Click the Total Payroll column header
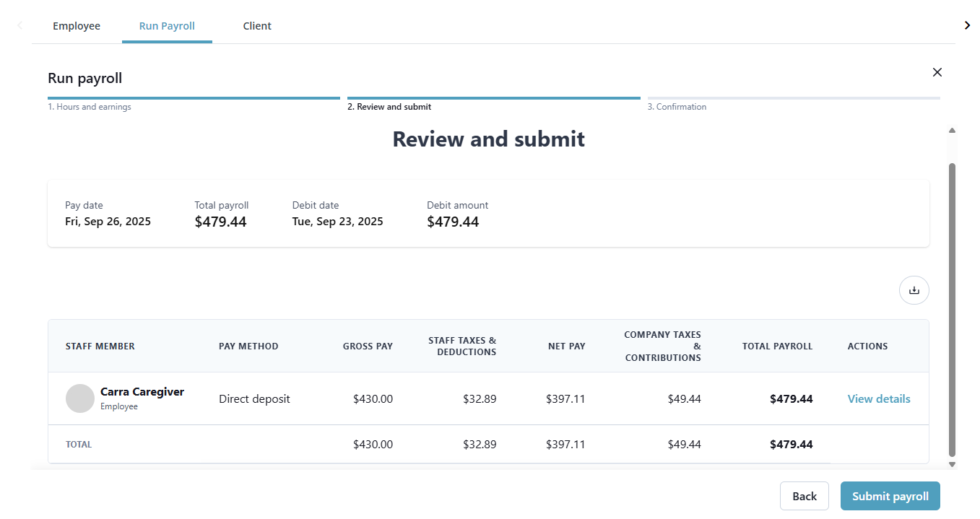The width and height of the screenshot is (980, 519). pos(777,346)
